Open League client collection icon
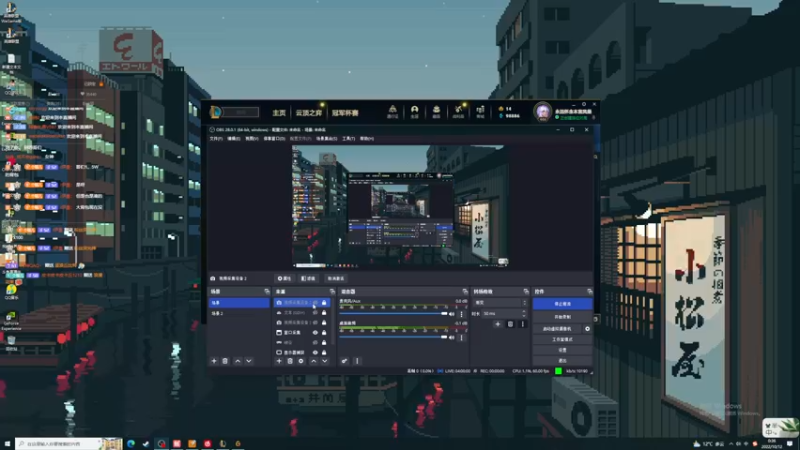Viewport: 800px width, 450px height. pos(436,111)
